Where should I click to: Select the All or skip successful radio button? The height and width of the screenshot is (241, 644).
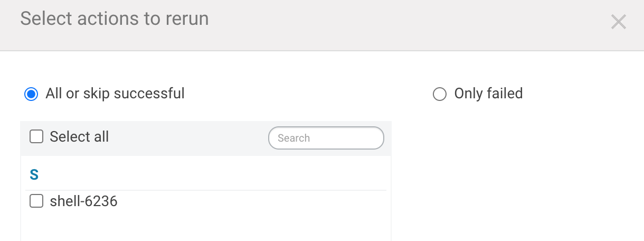(31, 94)
